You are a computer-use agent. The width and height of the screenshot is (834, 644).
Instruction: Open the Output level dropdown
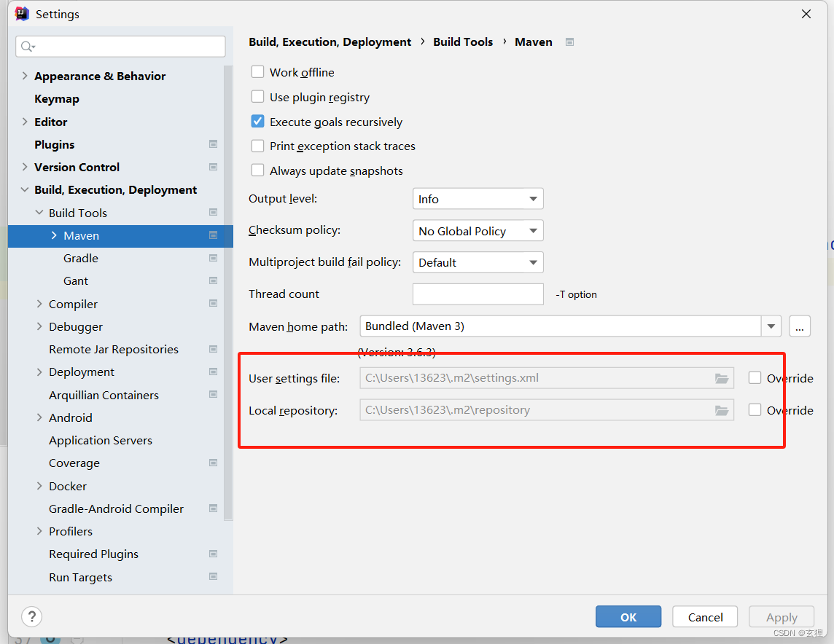click(478, 199)
